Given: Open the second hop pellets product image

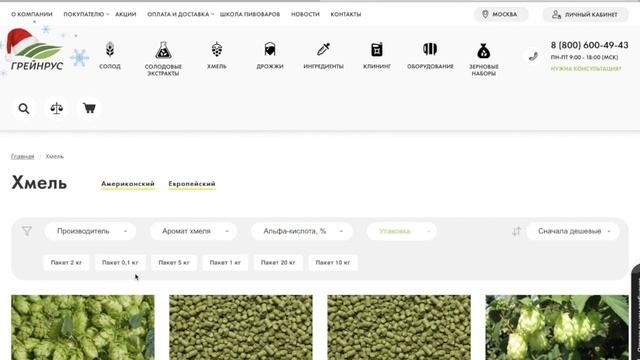Looking at the screenshot, I should coord(241,327).
